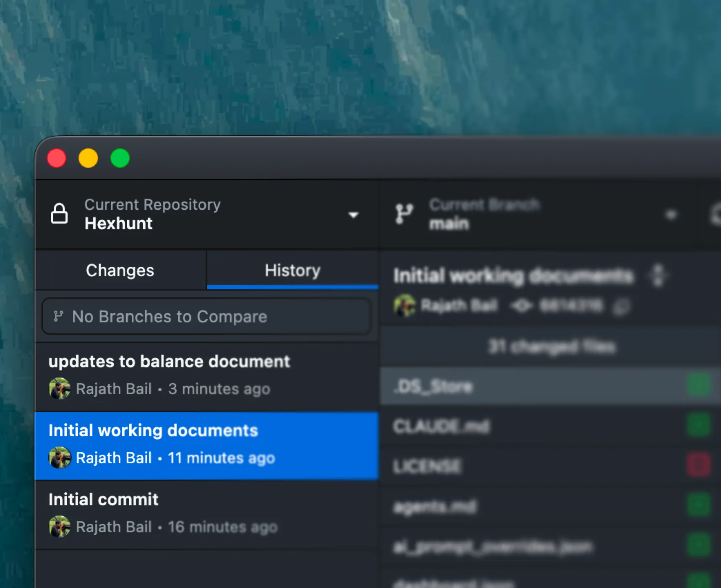The width and height of the screenshot is (721, 588).
Task: Close the window with red button
Action: point(57,159)
